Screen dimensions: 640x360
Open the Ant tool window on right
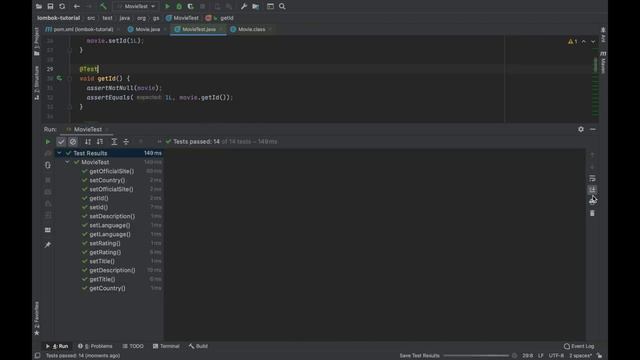603,35
